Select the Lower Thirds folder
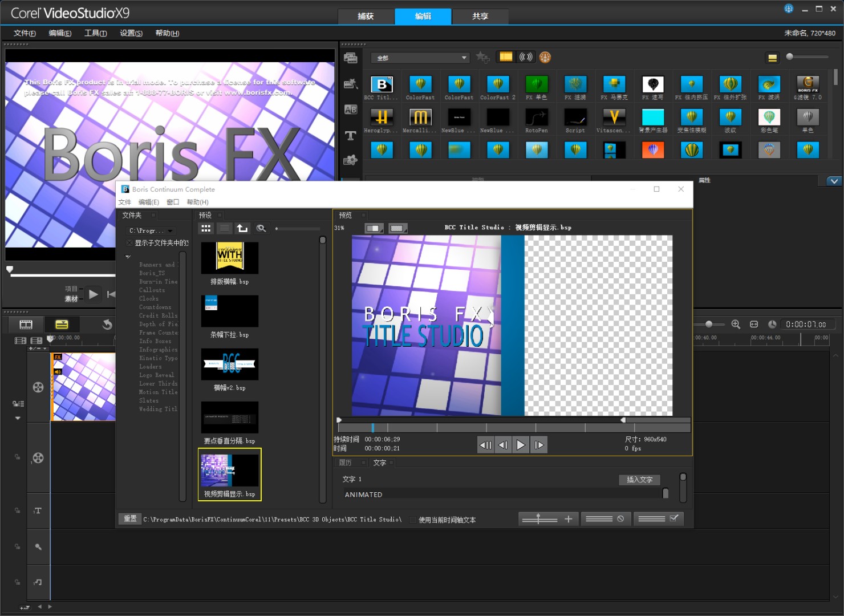Screen dimensions: 844x616 [x=158, y=383]
